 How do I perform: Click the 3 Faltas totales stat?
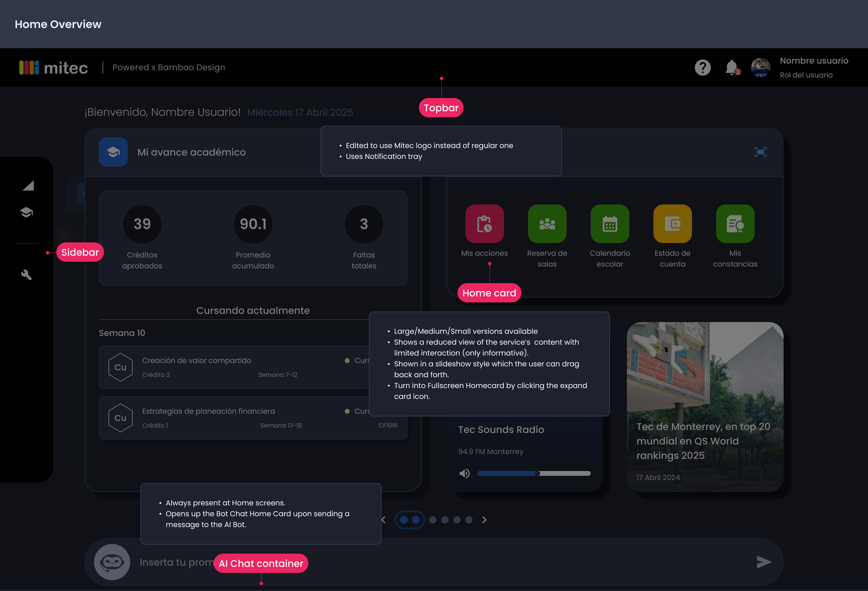pyautogui.click(x=364, y=237)
